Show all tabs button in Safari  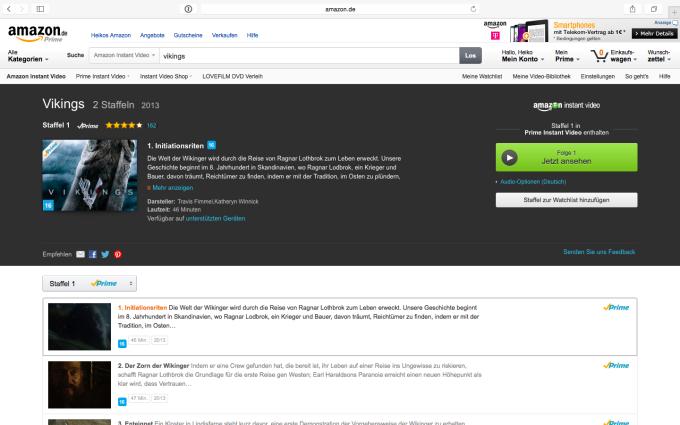coord(654,9)
